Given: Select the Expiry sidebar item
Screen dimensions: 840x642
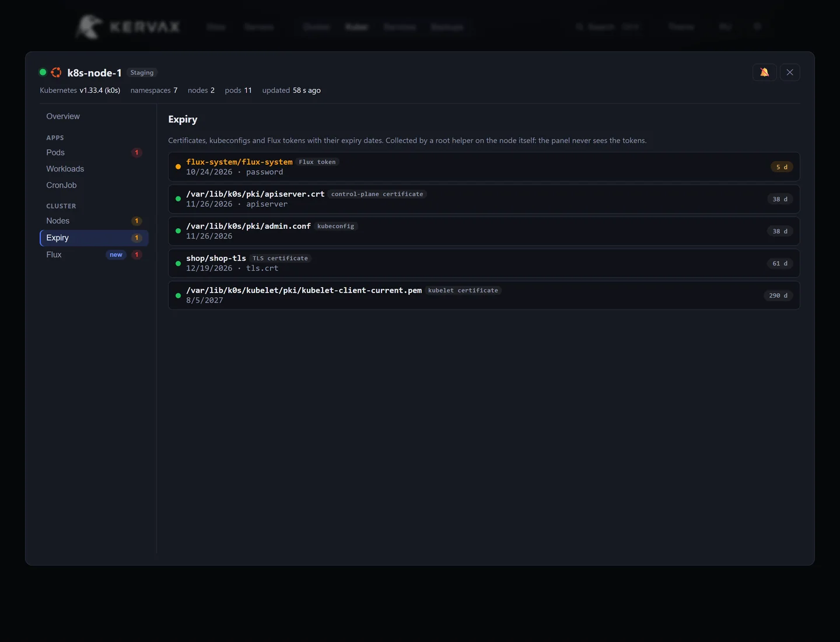Looking at the screenshot, I should pyautogui.click(x=94, y=238).
